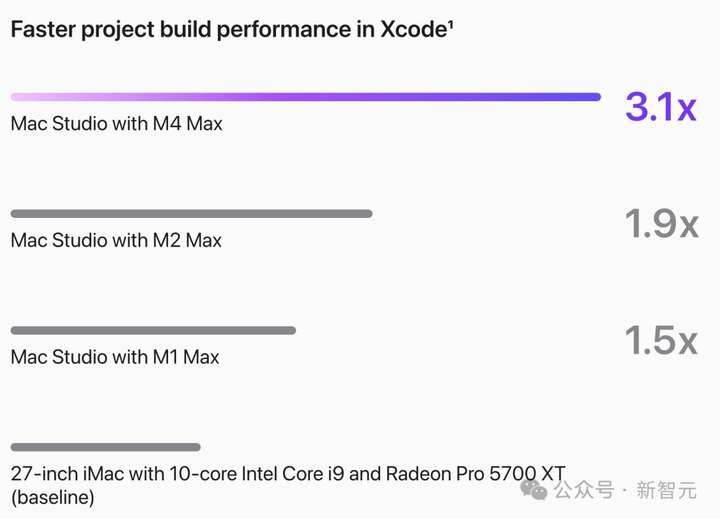The width and height of the screenshot is (720, 519).
Task: Select the 1.5x speed value
Action: click(x=660, y=341)
